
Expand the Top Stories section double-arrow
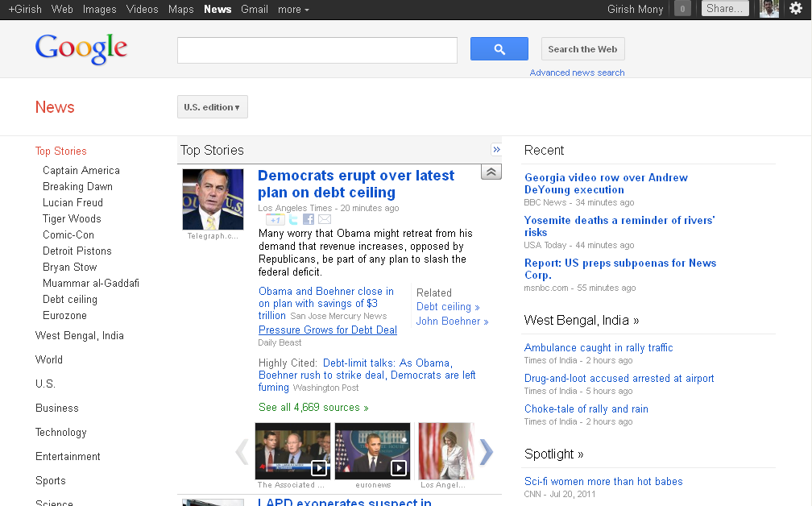coord(496,150)
